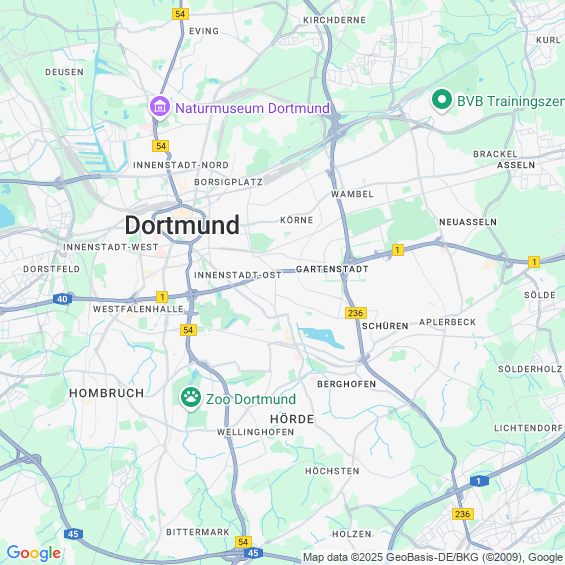Click the yellow 236 road shield near Schüren
Viewport: 565px width, 565px height.
click(x=356, y=313)
